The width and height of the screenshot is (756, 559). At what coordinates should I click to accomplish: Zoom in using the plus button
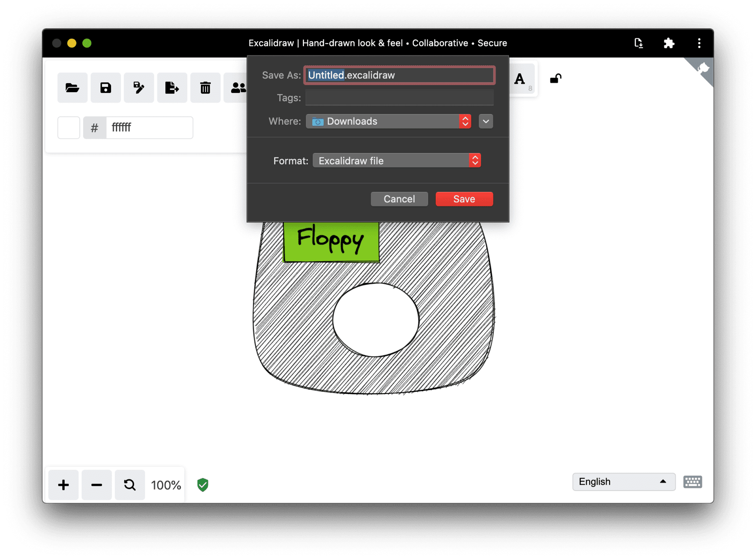click(63, 484)
